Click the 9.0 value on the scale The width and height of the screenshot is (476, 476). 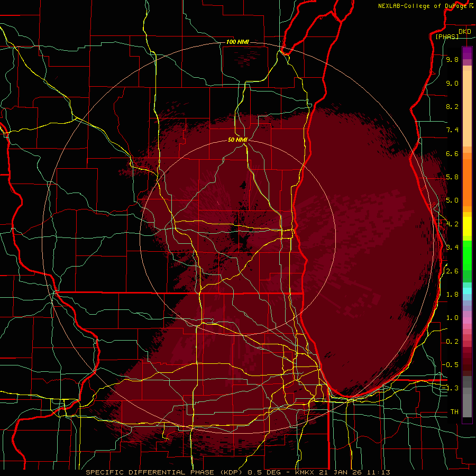452,83
